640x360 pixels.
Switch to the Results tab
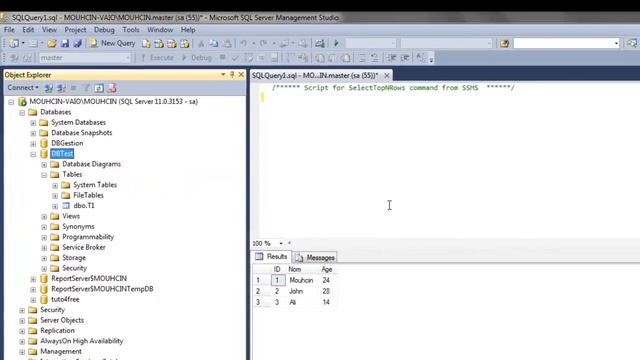271,257
